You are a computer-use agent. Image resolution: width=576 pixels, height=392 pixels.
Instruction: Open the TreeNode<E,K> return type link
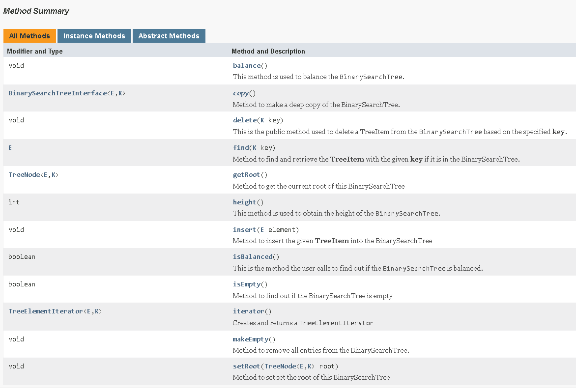32,174
